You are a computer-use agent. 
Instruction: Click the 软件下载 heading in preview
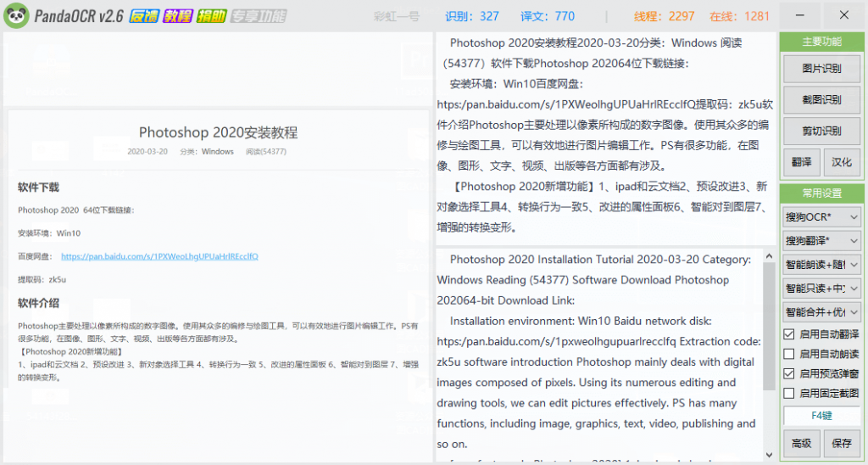click(38, 188)
